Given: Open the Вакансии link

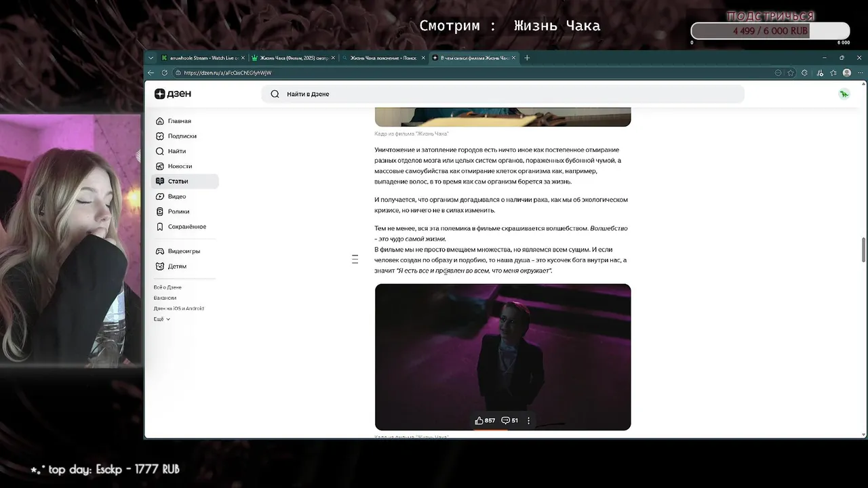Looking at the screenshot, I should click(x=165, y=298).
